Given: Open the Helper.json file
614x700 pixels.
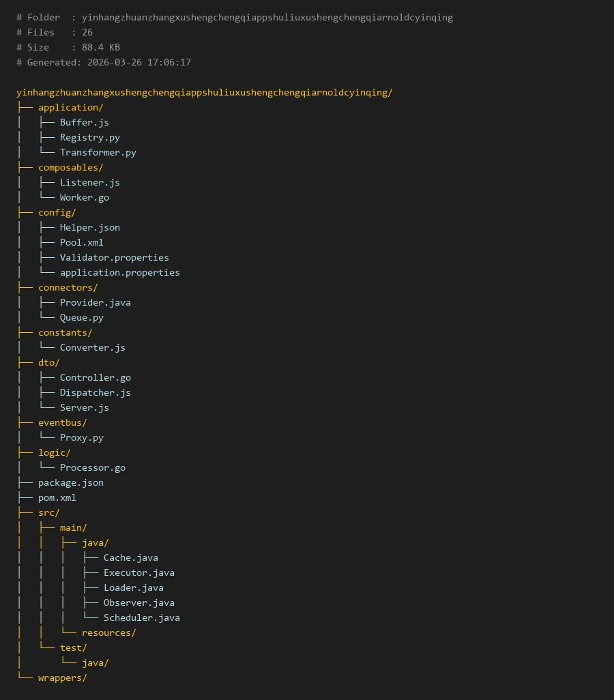Looking at the screenshot, I should click(89, 227).
